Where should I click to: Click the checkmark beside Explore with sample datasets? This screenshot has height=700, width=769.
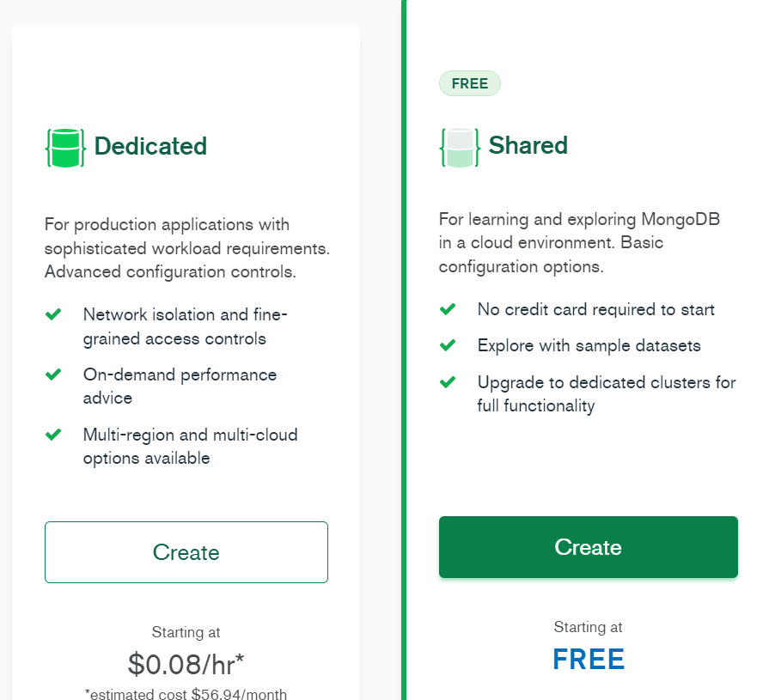[x=448, y=345]
